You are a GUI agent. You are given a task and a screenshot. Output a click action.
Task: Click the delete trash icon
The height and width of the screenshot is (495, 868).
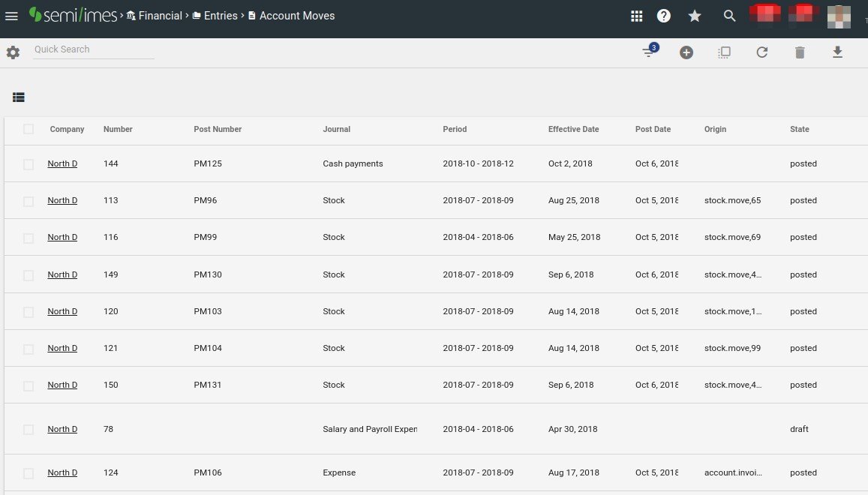coord(800,52)
